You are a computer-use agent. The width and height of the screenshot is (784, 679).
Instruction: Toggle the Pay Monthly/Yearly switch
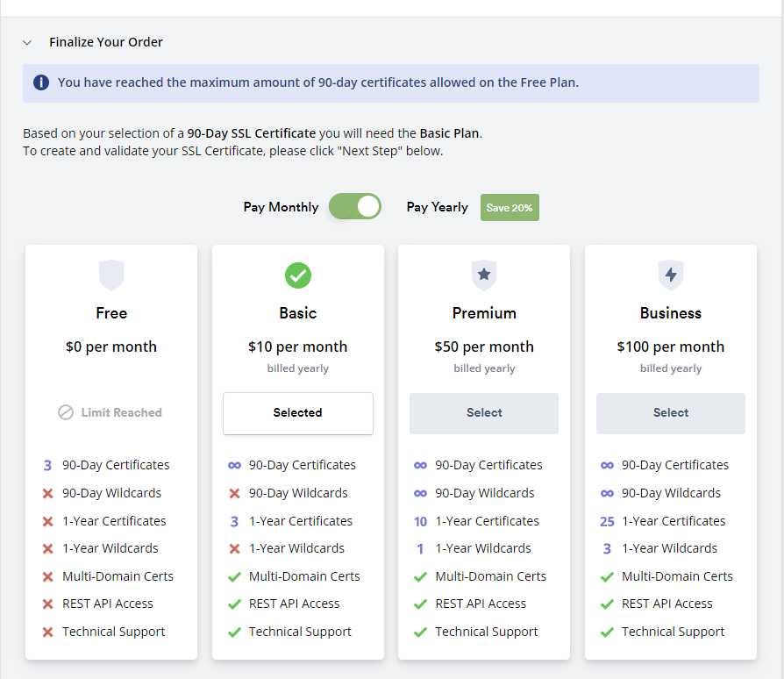coord(355,206)
